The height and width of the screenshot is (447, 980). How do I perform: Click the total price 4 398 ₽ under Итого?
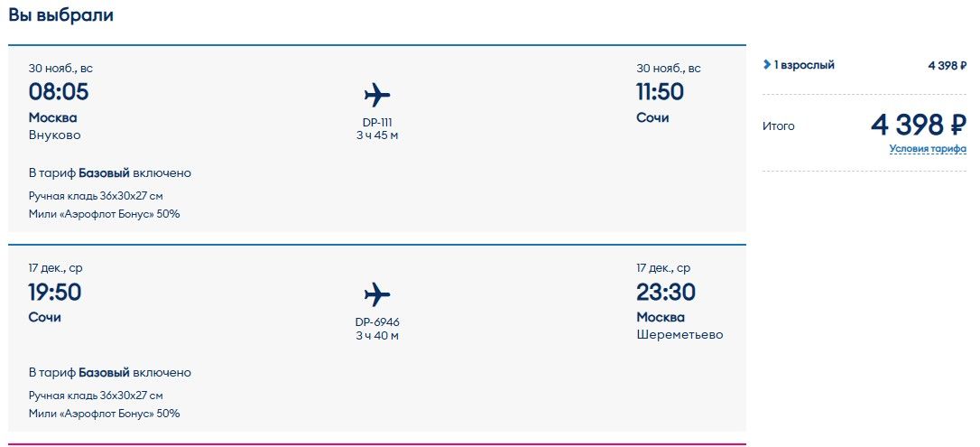click(x=918, y=125)
